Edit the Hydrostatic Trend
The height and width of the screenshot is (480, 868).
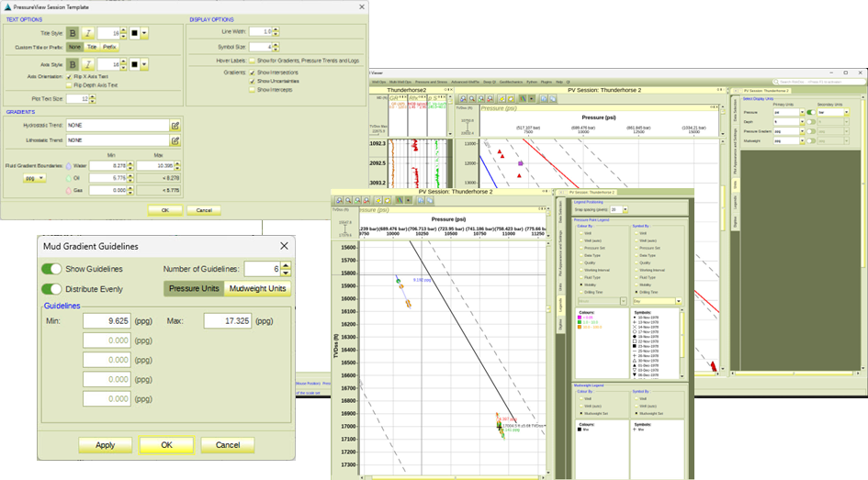[175, 126]
